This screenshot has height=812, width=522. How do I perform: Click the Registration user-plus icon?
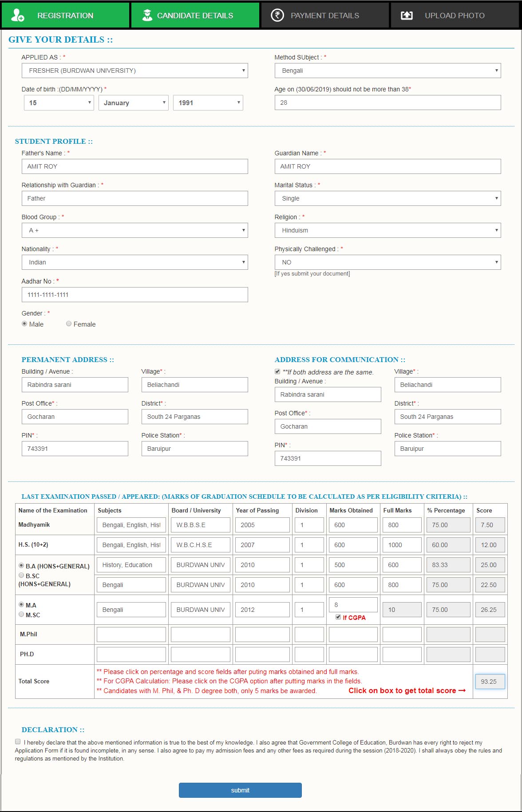pos(17,16)
